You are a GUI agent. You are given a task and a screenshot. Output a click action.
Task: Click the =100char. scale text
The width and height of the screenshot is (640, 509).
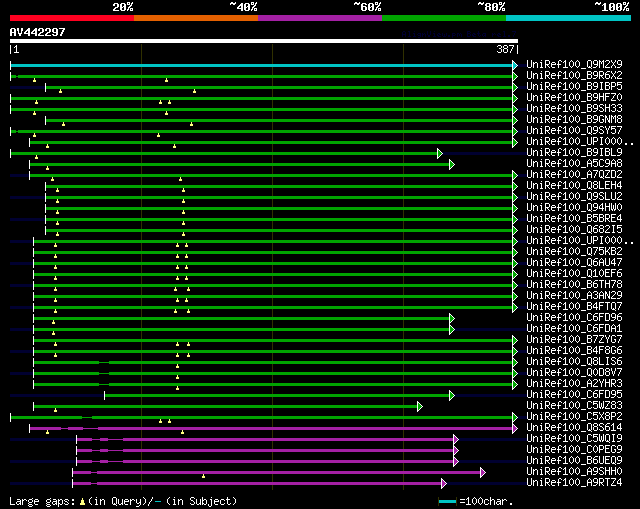pos(486,501)
